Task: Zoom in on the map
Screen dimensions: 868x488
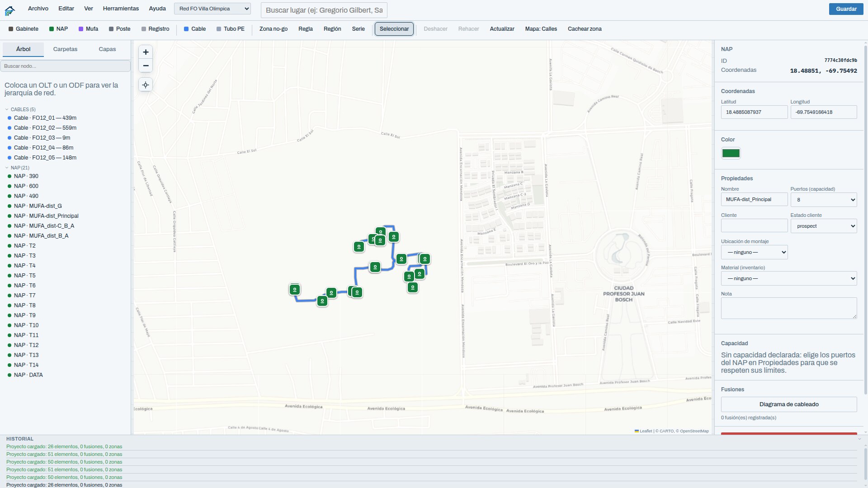Action: coord(146,52)
